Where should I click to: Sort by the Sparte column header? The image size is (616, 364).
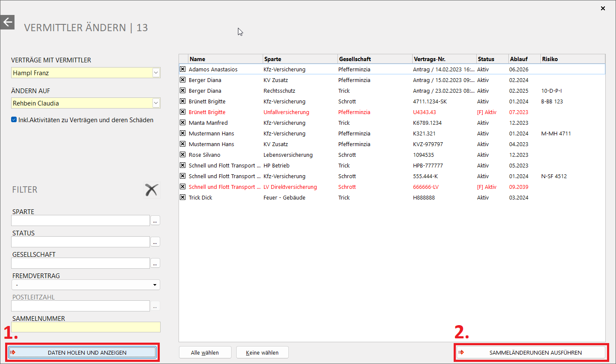[299, 59]
